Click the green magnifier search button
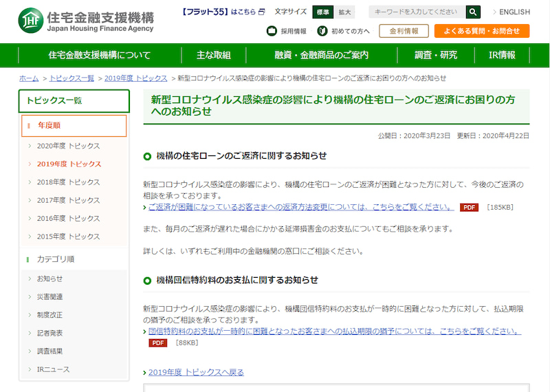Screen dimensions: 550x392 [473, 12]
